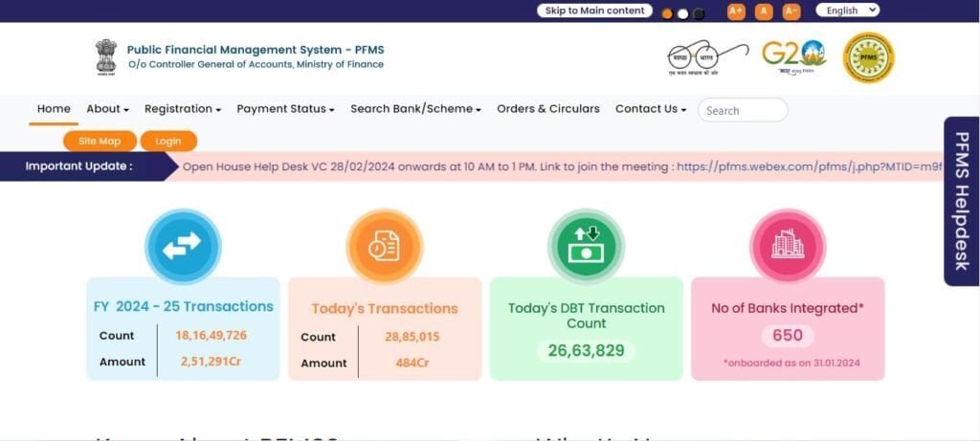Go to the Home tab

[54, 109]
